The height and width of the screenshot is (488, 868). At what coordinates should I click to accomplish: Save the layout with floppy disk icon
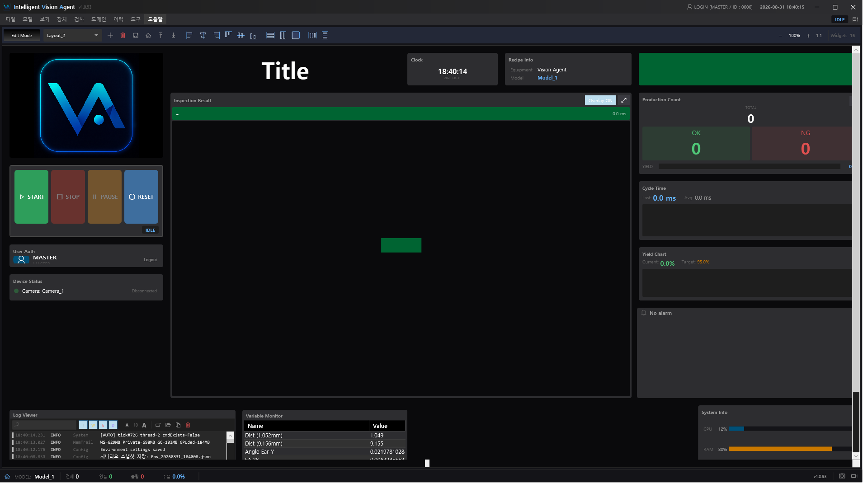(x=136, y=36)
